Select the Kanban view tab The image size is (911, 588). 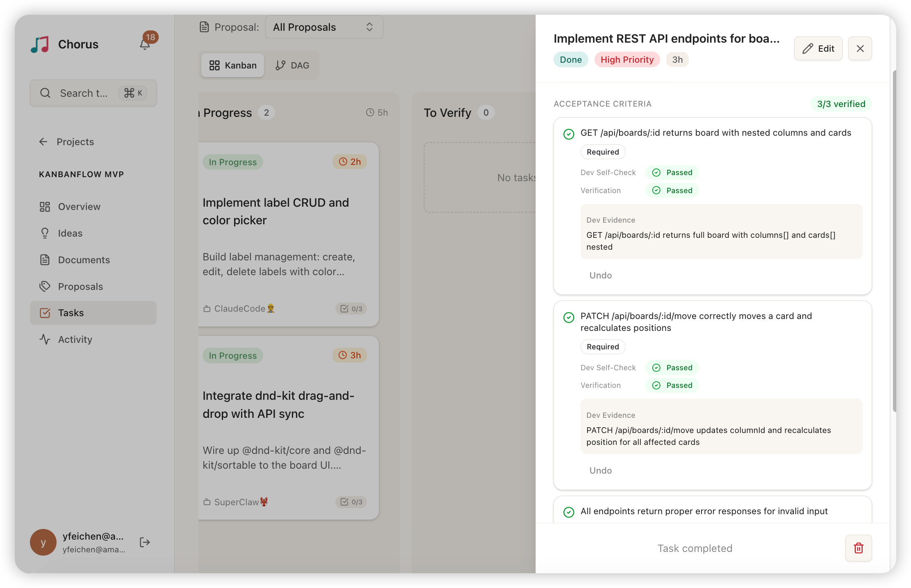coord(233,65)
